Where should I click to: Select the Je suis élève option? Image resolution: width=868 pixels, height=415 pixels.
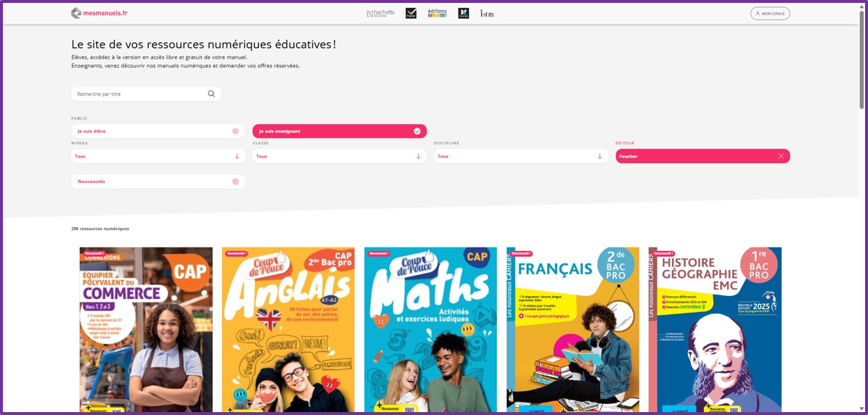click(157, 131)
